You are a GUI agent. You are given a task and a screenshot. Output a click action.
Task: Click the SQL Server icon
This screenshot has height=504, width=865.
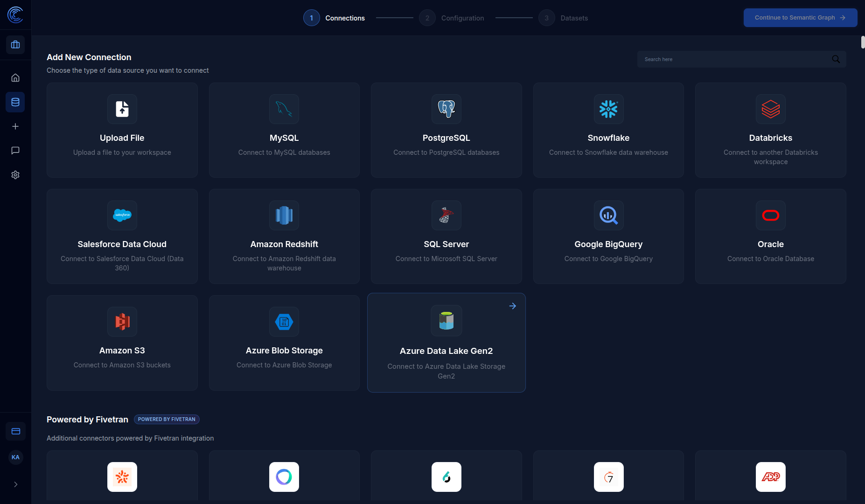pos(446,215)
